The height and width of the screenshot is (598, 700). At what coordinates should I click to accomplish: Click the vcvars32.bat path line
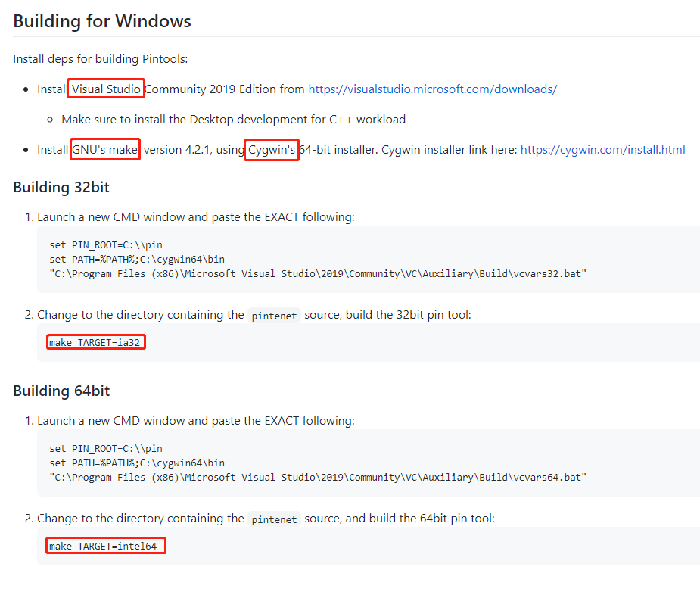(318, 274)
